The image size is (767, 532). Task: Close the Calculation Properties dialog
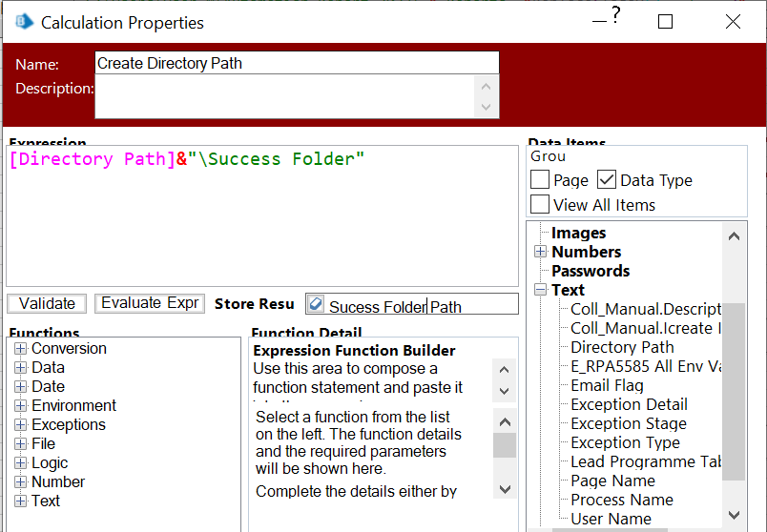(x=733, y=22)
